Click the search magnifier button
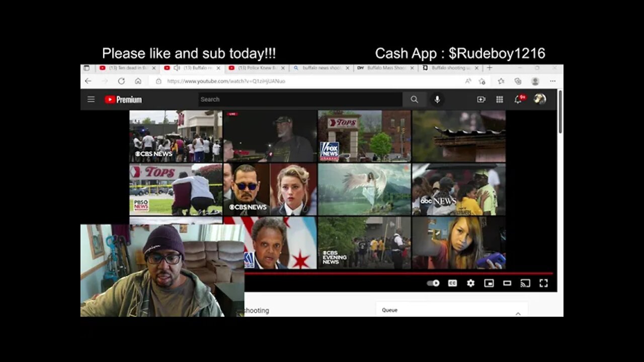The width and height of the screenshot is (644, 362). click(x=414, y=100)
